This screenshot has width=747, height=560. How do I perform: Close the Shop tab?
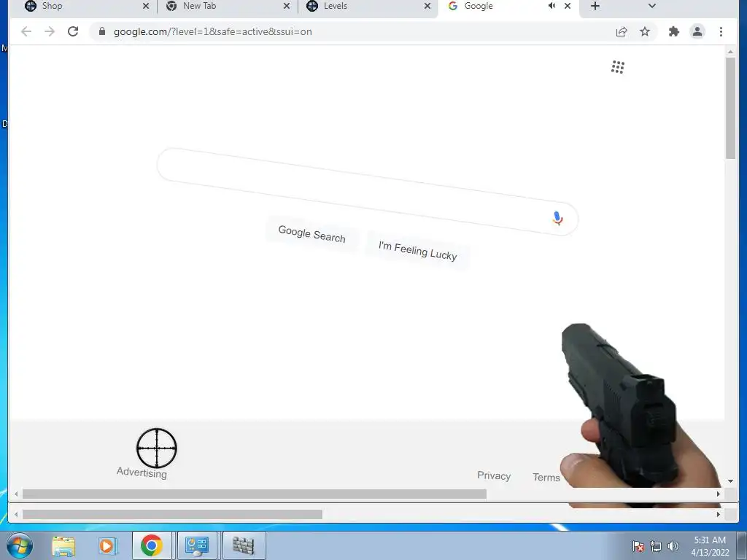(146, 6)
